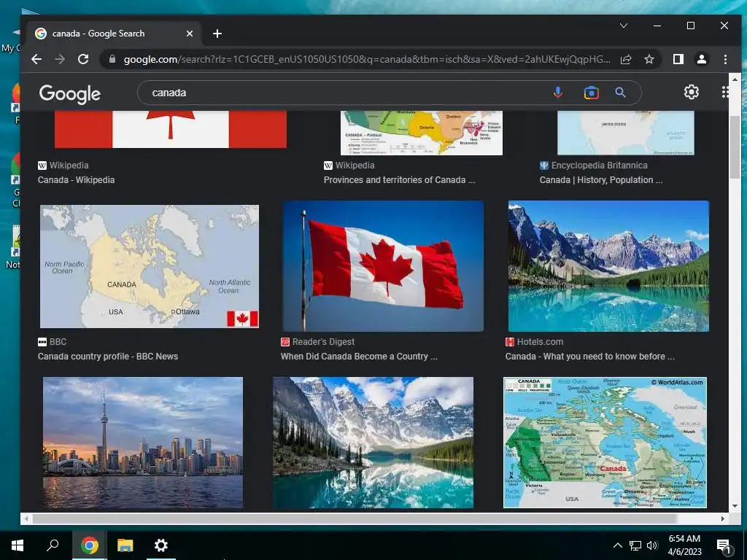Open Canada | History, Population link

(x=601, y=180)
